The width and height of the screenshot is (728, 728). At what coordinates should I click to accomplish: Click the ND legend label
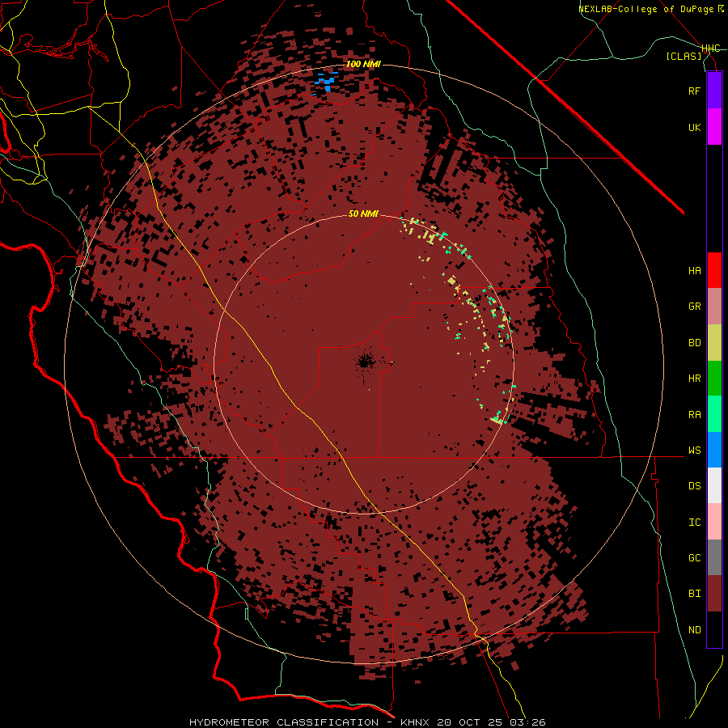[695, 629]
